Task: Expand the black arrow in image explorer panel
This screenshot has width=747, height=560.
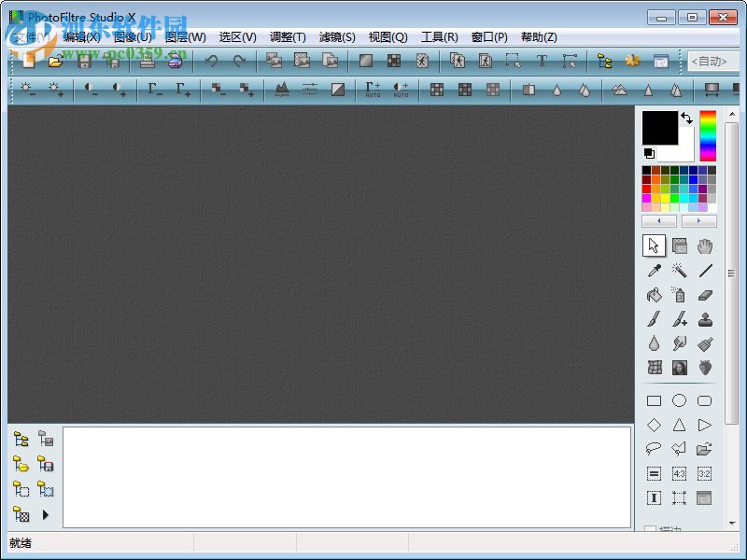Action: click(x=43, y=513)
